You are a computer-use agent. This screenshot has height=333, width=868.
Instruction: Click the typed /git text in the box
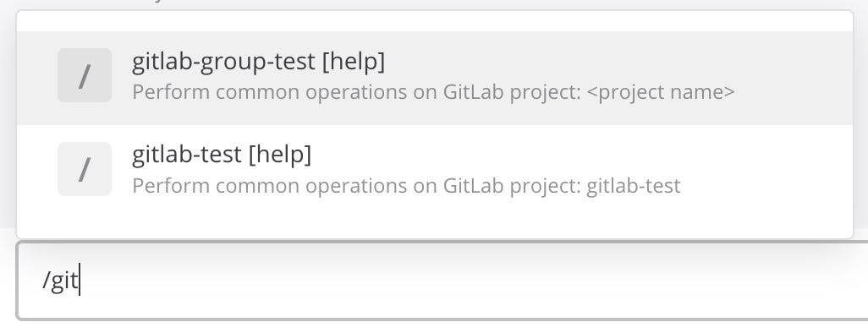pos(60,281)
